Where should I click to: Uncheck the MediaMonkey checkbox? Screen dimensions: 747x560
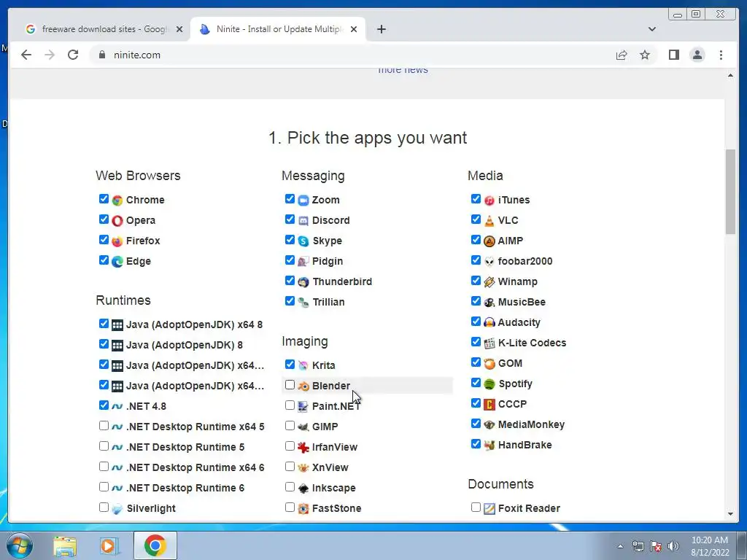coord(476,424)
